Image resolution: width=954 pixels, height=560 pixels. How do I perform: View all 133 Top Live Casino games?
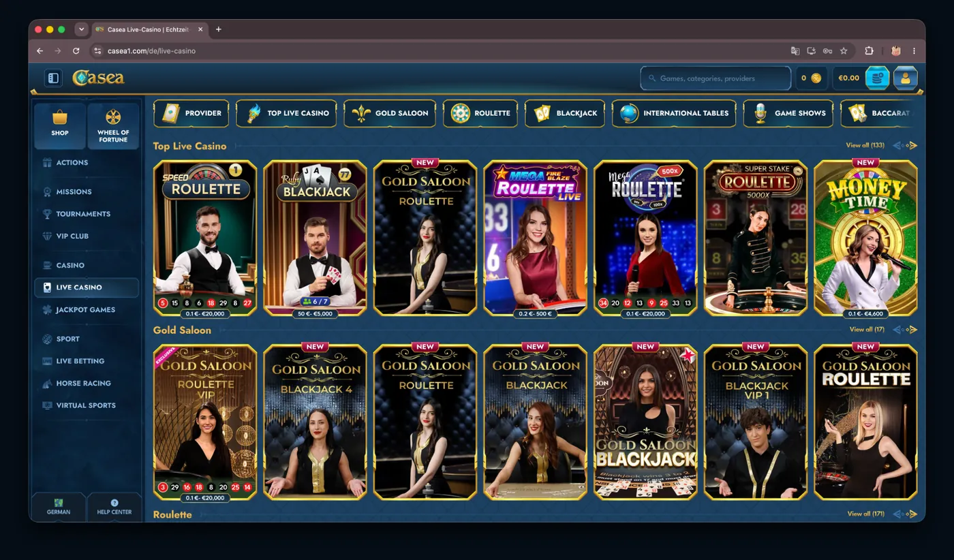click(x=865, y=145)
